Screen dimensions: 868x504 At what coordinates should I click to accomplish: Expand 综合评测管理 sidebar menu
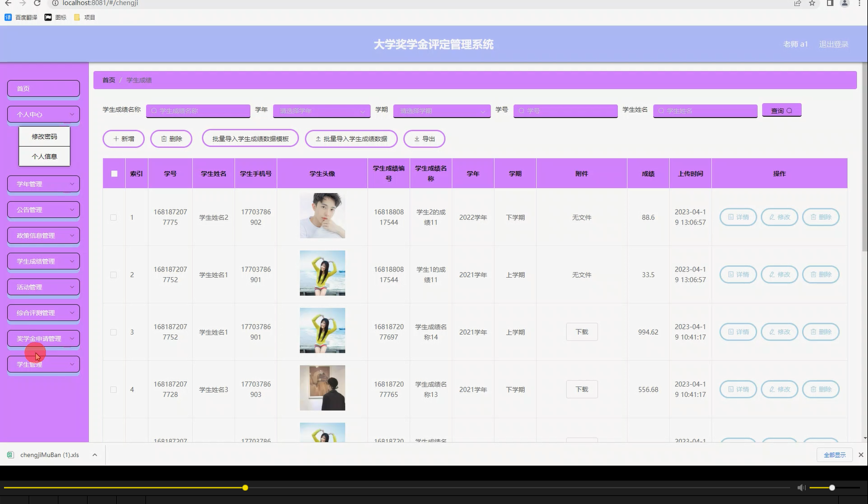[x=44, y=313]
